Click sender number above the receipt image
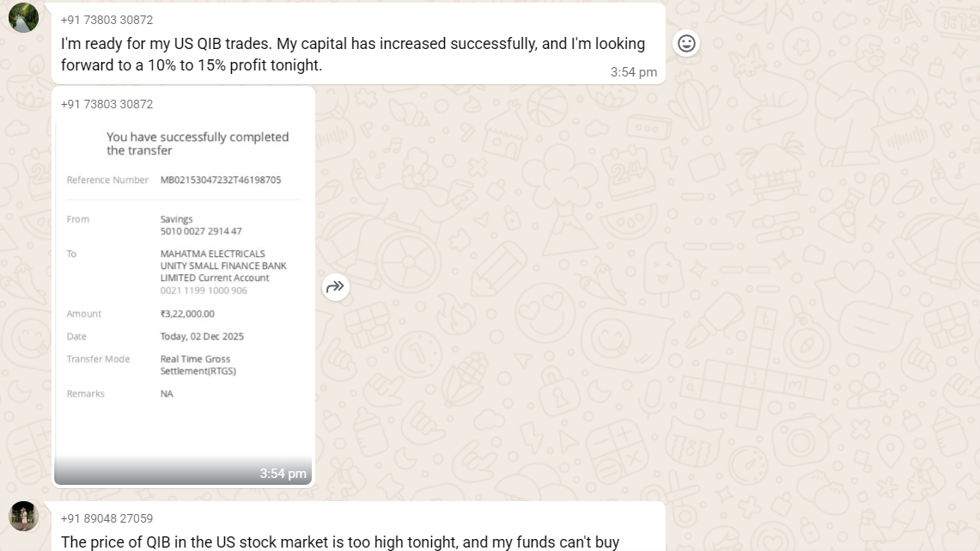The image size is (980, 551). pos(107,104)
